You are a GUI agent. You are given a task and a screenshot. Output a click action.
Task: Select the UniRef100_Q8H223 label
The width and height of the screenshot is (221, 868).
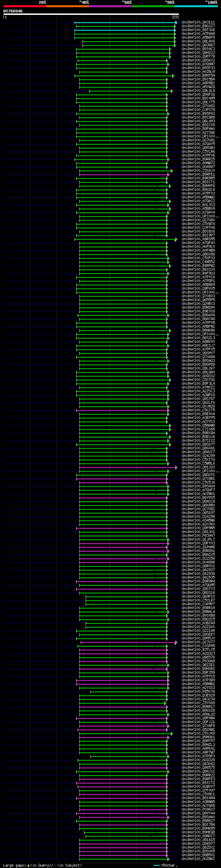point(198,53)
